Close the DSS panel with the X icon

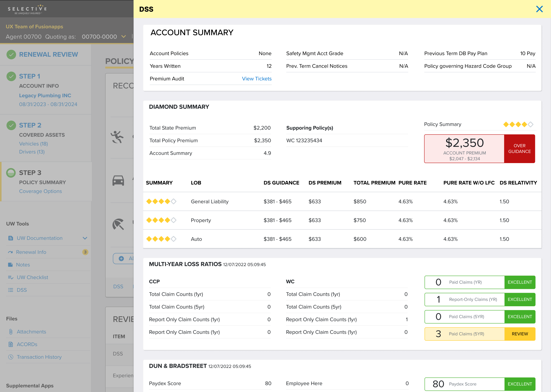[539, 9]
